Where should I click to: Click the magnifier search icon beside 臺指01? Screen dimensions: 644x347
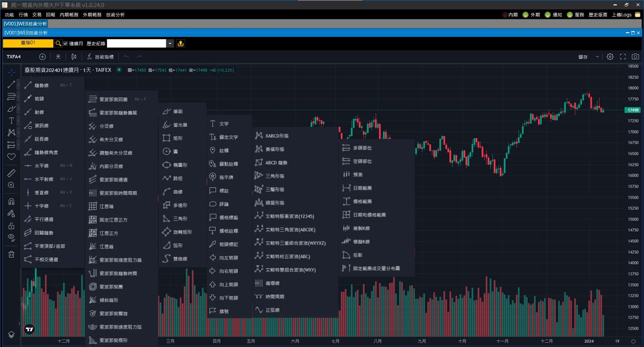[58, 44]
